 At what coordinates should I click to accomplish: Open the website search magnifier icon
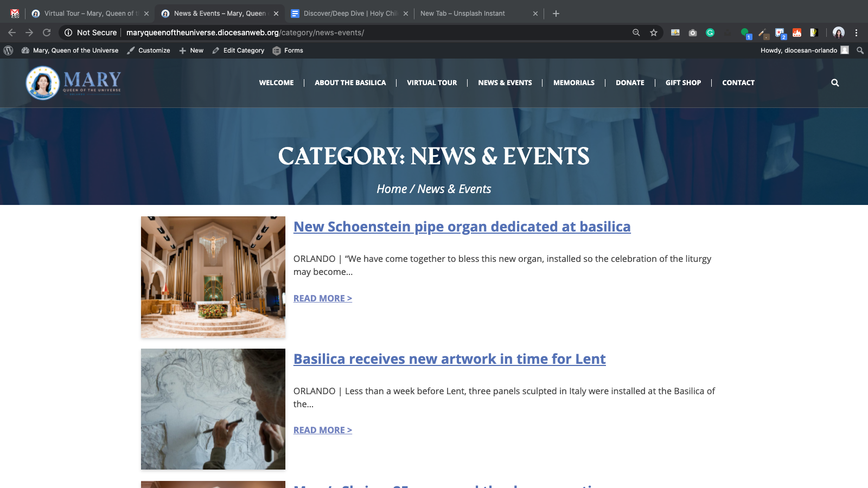click(835, 83)
